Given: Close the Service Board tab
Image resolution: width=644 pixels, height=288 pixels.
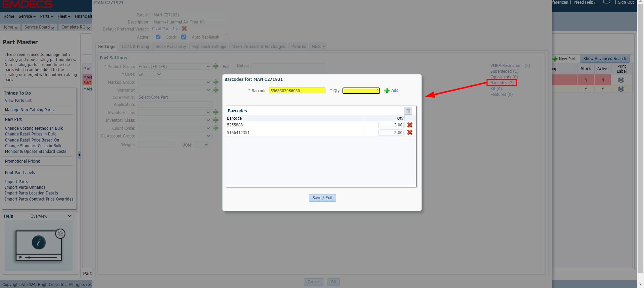Looking at the screenshot, I should tap(53, 28).
